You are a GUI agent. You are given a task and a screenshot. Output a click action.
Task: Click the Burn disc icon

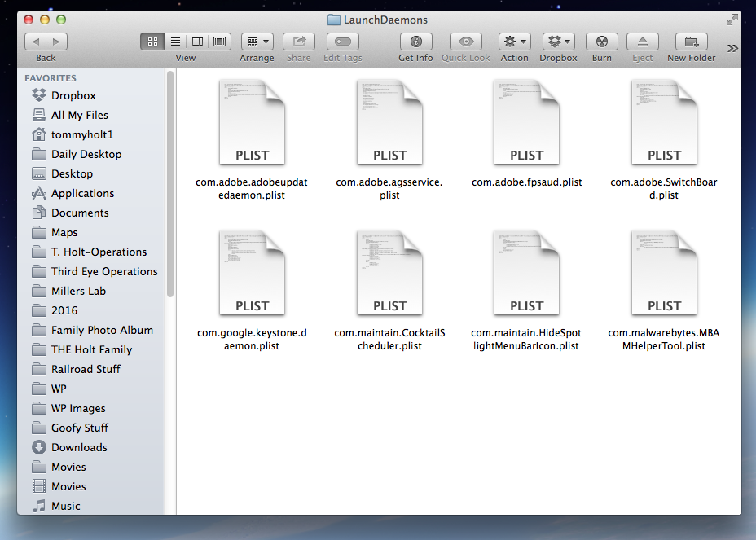(x=602, y=42)
